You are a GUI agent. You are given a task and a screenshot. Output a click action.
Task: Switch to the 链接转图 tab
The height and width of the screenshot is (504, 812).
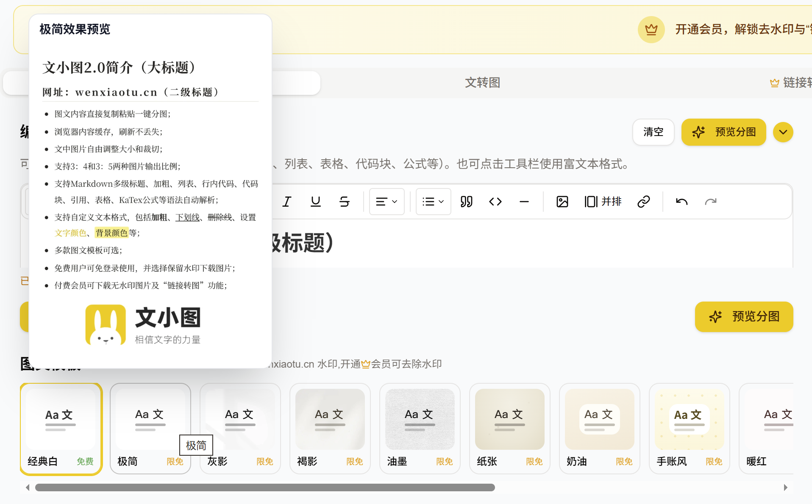(x=791, y=83)
